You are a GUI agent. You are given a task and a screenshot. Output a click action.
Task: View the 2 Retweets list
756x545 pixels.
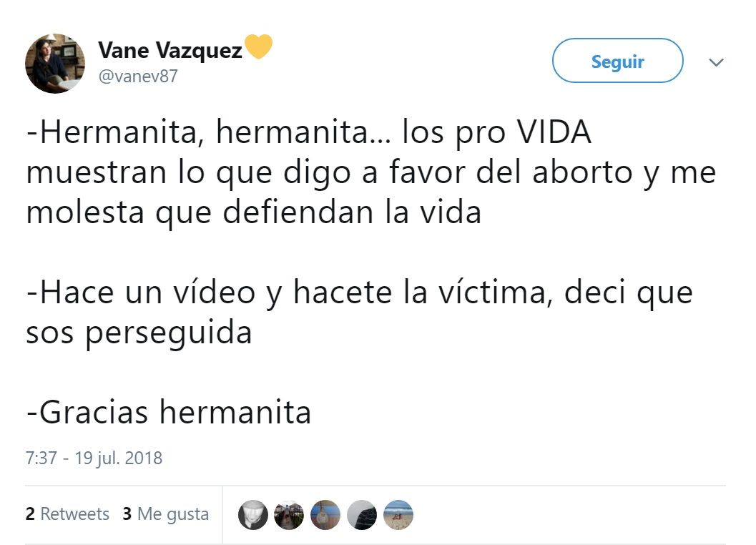(67, 514)
